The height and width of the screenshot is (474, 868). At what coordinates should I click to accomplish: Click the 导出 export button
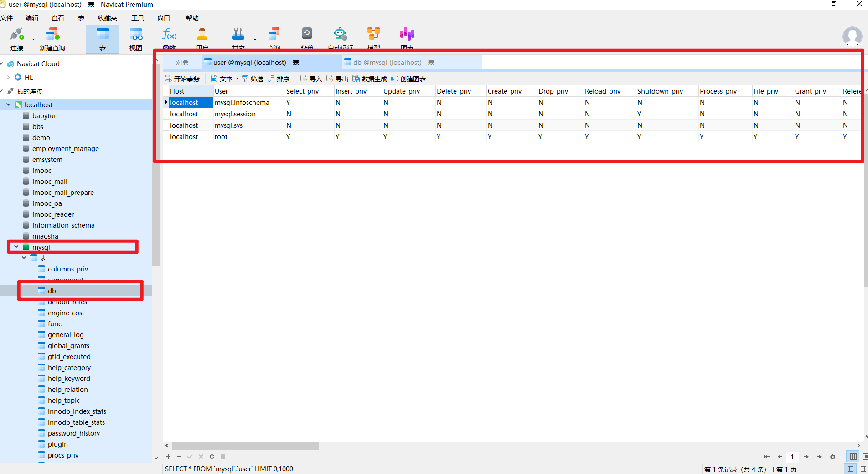click(337, 79)
